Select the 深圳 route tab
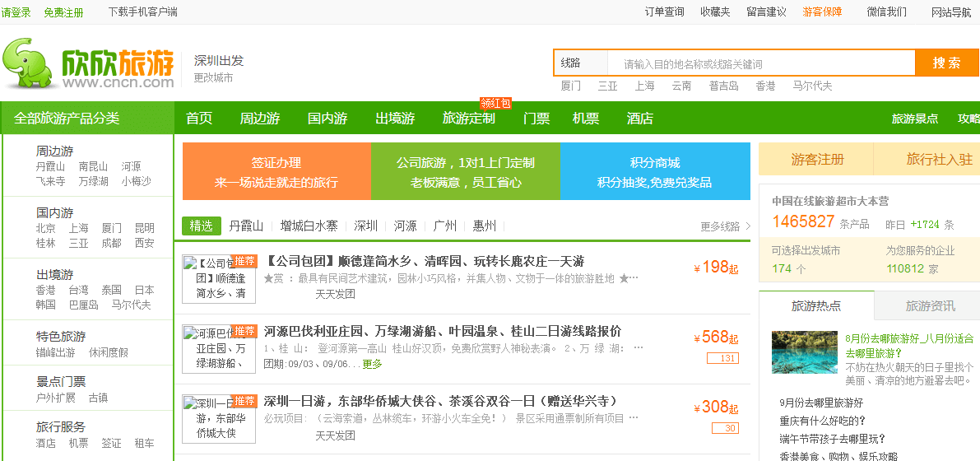 (x=365, y=226)
